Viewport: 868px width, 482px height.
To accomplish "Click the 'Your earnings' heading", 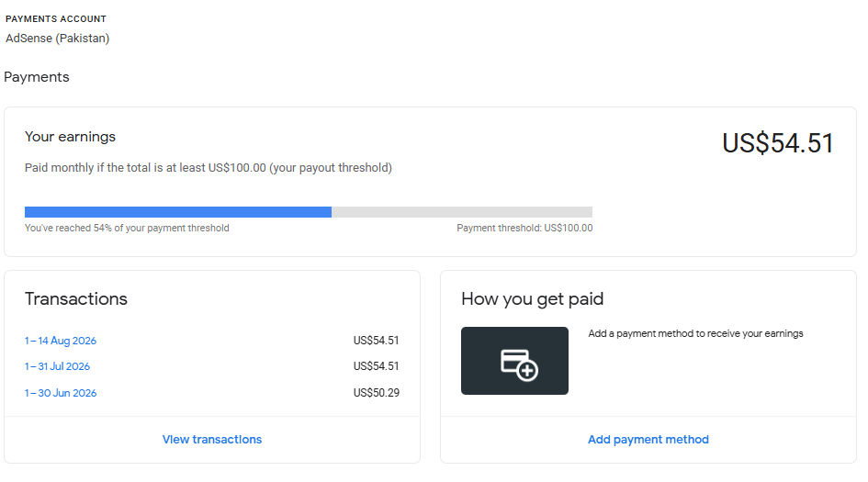I will (x=71, y=137).
